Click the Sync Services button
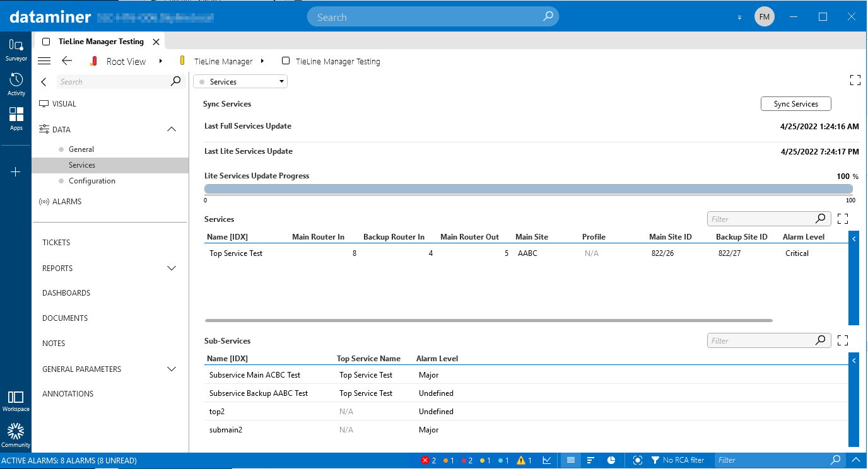Image resolution: width=868 pixels, height=469 pixels. tap(796, 104)
